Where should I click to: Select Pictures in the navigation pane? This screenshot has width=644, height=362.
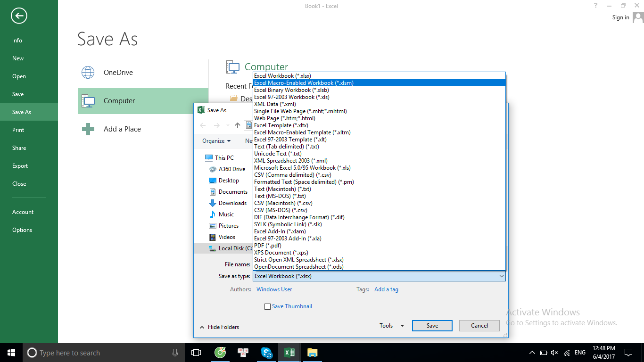[223, 226]
